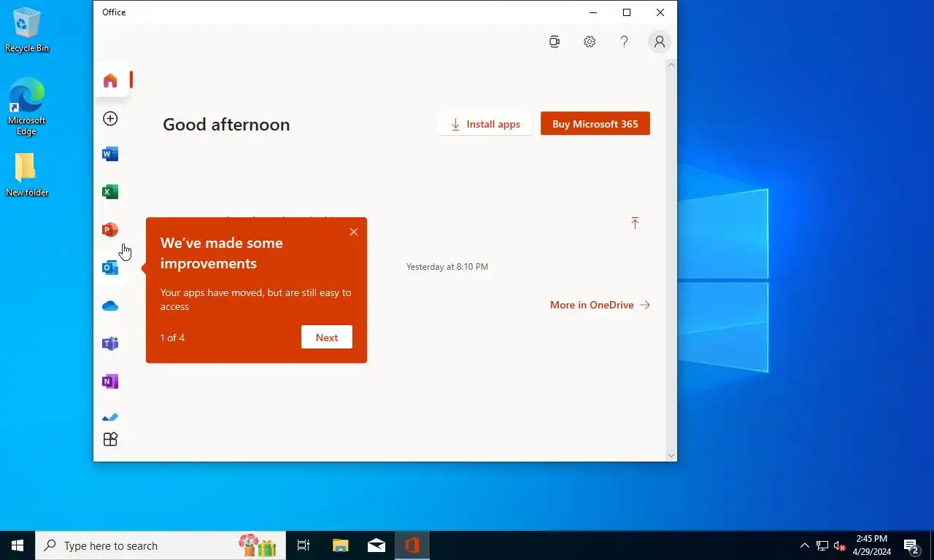Select the Recycle Bin desktop icon
This screenshot has height=560, width=934.
27,31
